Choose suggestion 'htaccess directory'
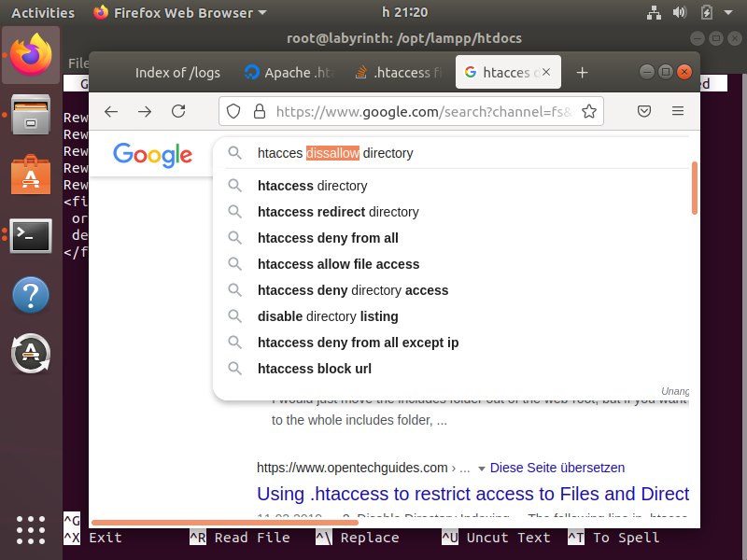This screenshot has height=560, width=747. tap(313, 186)
